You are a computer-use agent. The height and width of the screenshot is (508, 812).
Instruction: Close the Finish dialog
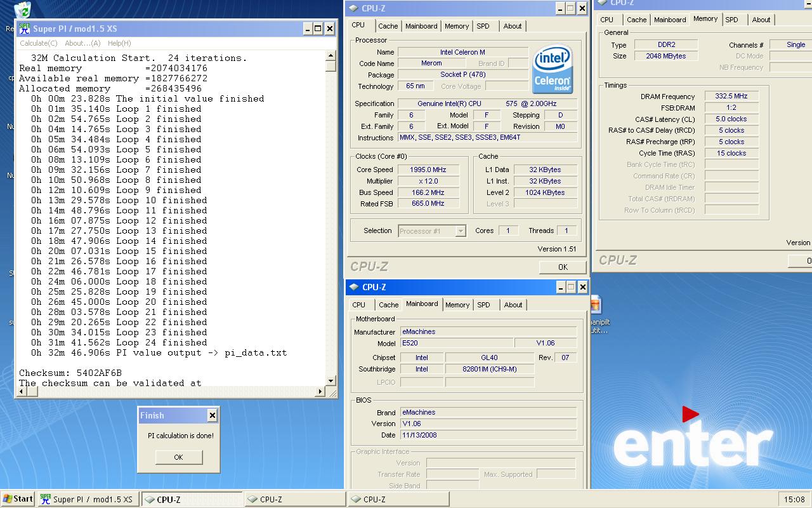213,415
